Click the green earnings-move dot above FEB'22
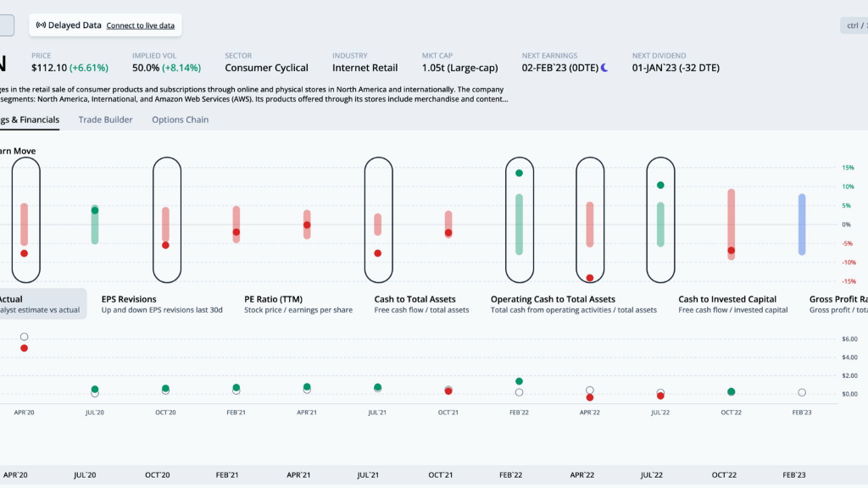Image resolution: width=868 pixels, height=488 pixels. pos(519,173)
